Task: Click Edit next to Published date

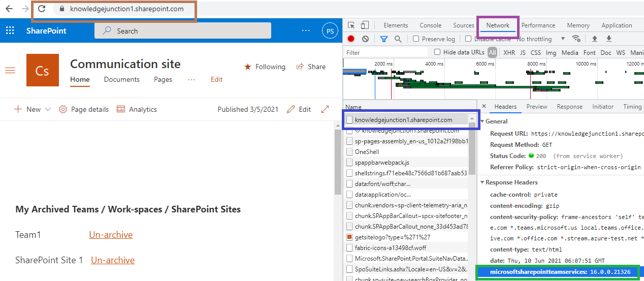Action: click(299, 109)
